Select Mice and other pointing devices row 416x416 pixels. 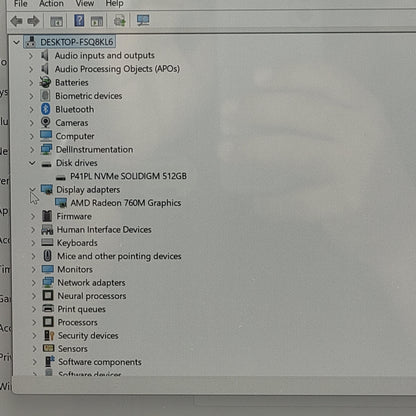(119, 256)
